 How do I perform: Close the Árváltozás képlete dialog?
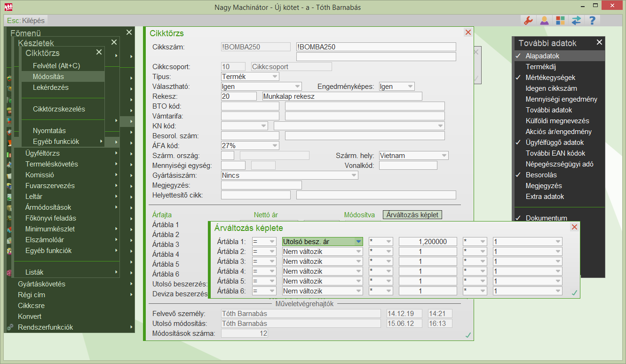point(574,228)
